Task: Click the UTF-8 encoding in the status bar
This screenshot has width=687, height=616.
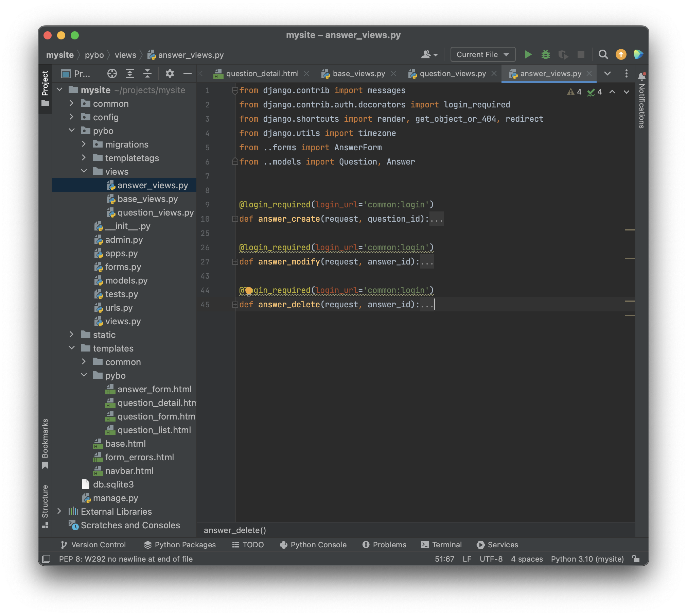Action: click(491, 559)
